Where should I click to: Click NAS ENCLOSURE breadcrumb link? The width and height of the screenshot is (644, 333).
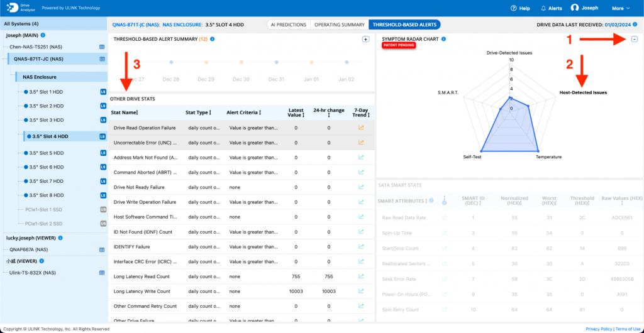[182, 25]
